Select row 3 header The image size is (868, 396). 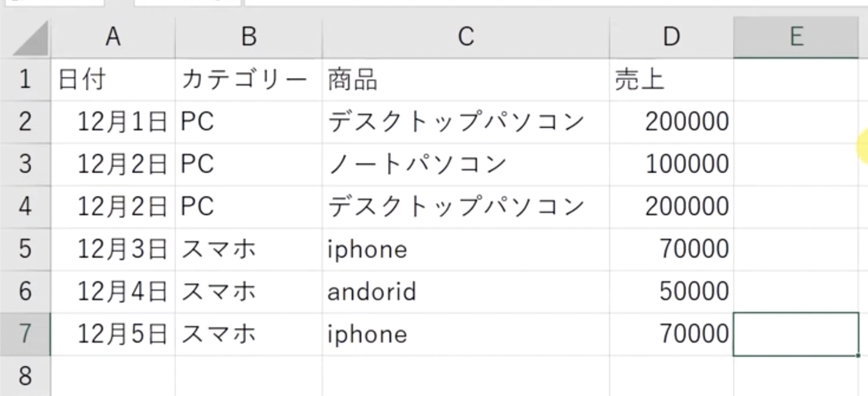tap(25, 164)
